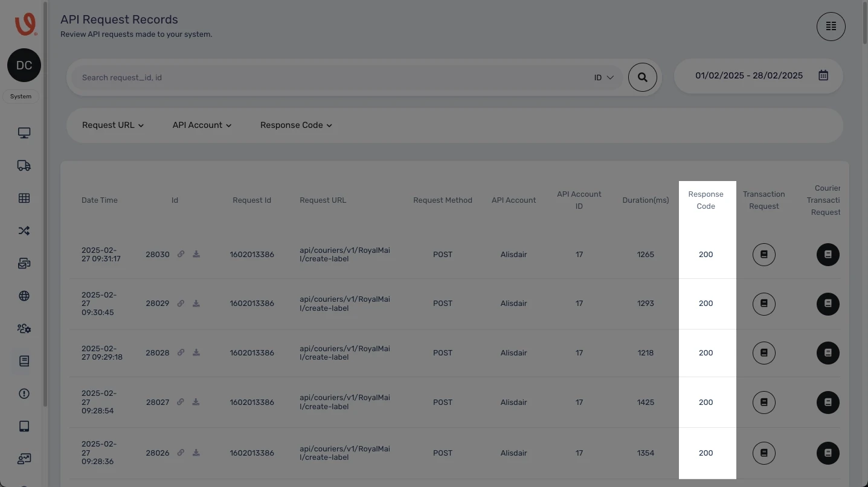View transaction request for record 28026
The height and width of the screenshot is (487, 868).
(x=764, y=453)
